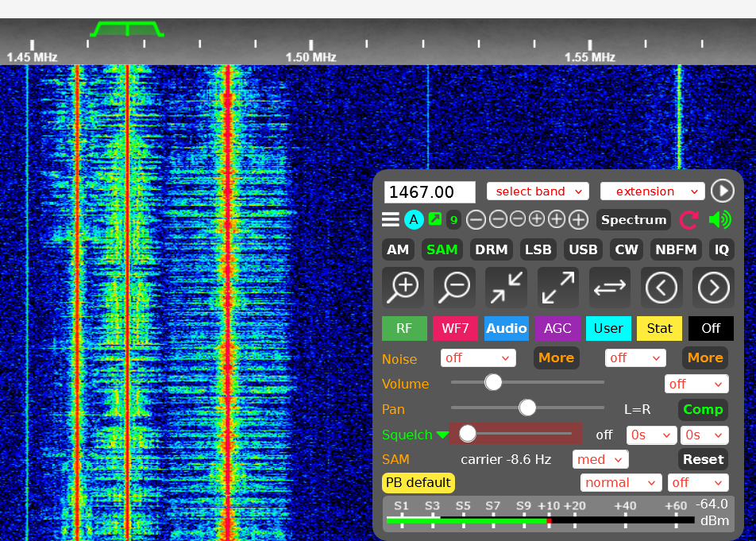Image resolution: width=756 pixels, height=541 pixels.
Task: Toggle the Comp compression button
Action: point(703,409)
